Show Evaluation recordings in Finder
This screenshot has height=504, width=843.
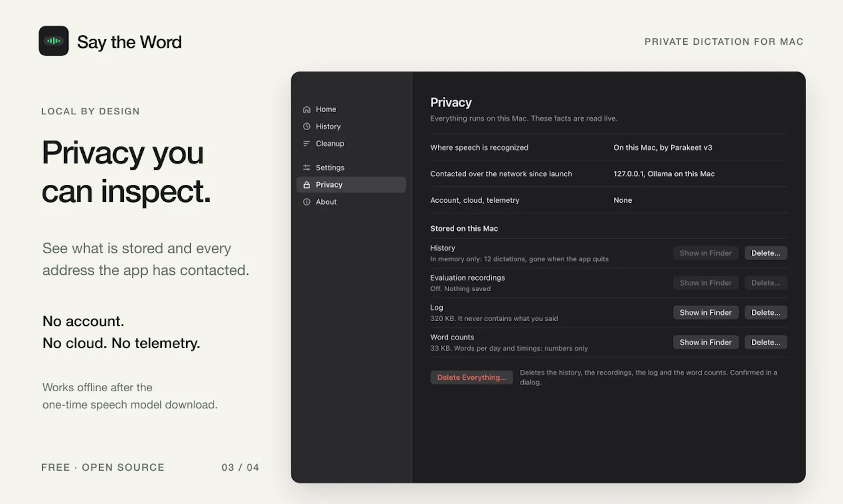pyautogui.click(x=705, y=283)
